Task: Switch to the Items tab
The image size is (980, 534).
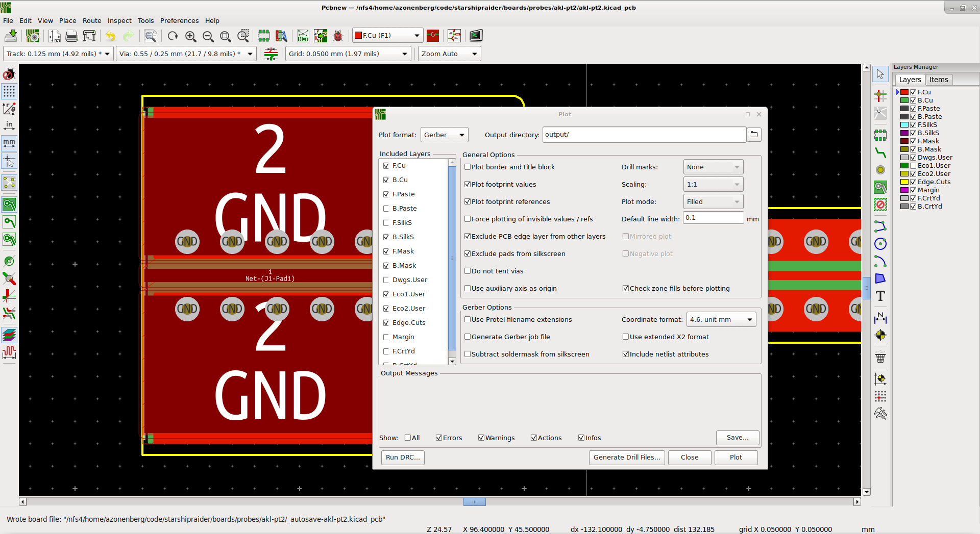Action: tap(939, 80)
